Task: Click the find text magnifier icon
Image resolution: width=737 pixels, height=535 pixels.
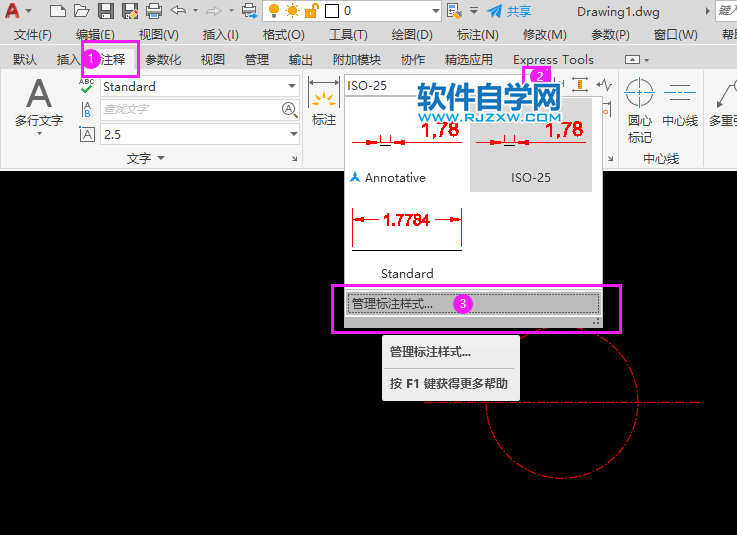Action: tap(290, 110)
